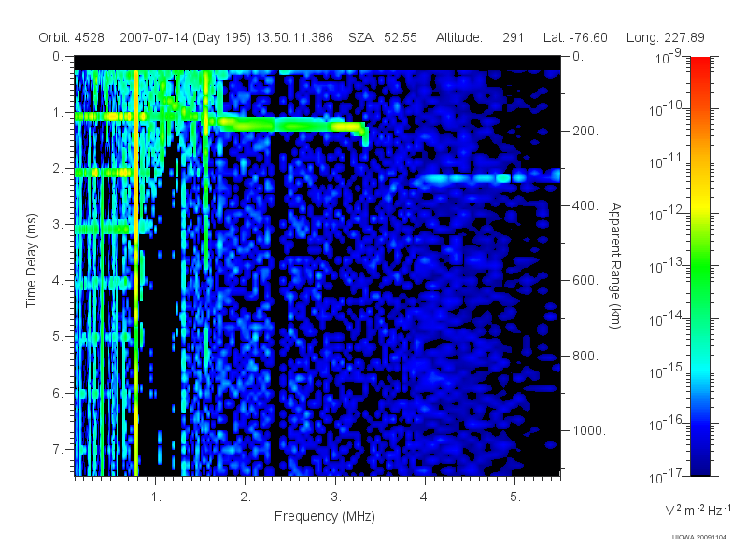747x560 pixels.
Task: Click the '5.' frequency axis tick label
Action: [x=515, y=497]
